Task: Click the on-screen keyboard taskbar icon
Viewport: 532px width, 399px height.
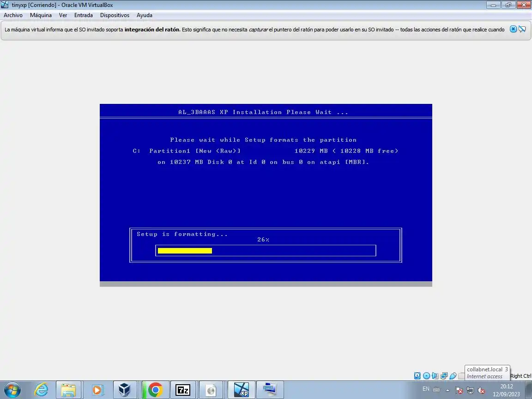Action: tap(270, 390)
